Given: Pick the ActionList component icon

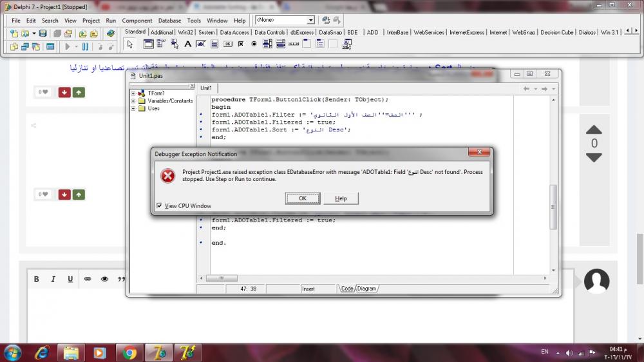Looking at the screenshot, I should tap(346, 44).
